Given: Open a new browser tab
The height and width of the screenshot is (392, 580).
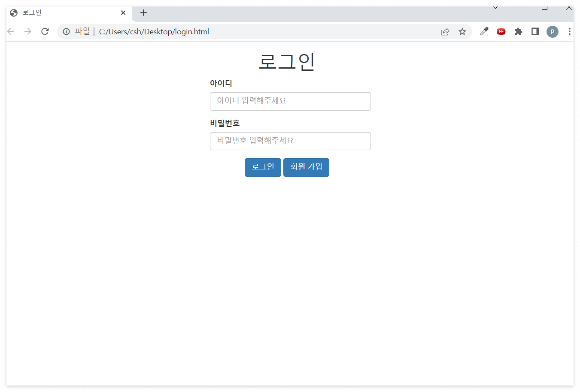Looking at the screenshot, I should (143, 13).
